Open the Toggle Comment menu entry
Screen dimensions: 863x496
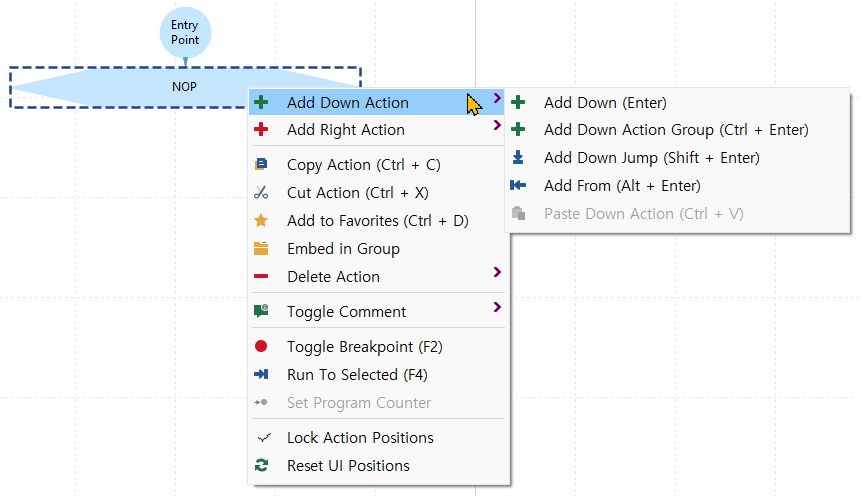[377, 312]
